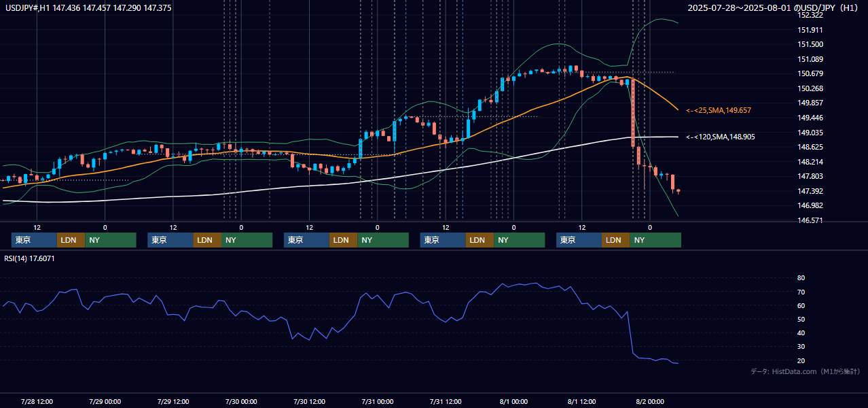The width and height of the screenshot is (868, 408).
Task: Click the 150.268 price axis label
Action: click(x=811, y=88)
